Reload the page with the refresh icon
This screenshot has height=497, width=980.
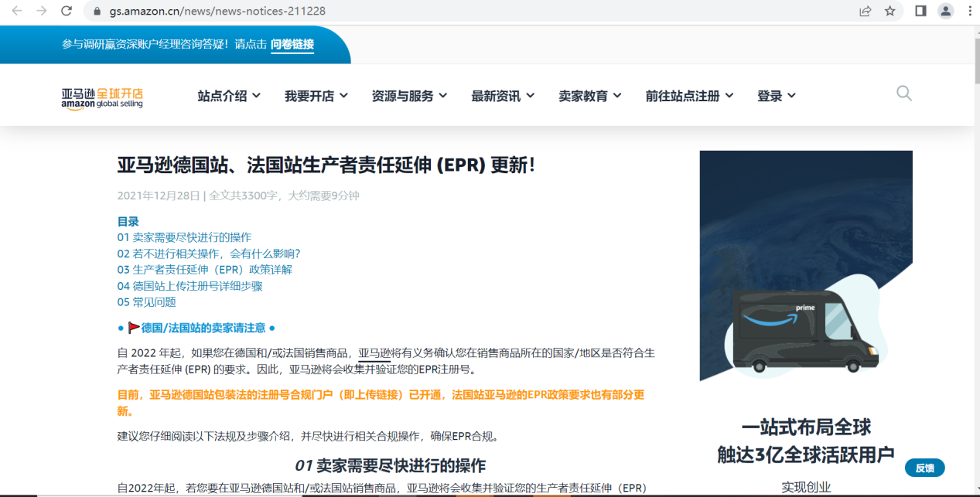tap(66, 12)
